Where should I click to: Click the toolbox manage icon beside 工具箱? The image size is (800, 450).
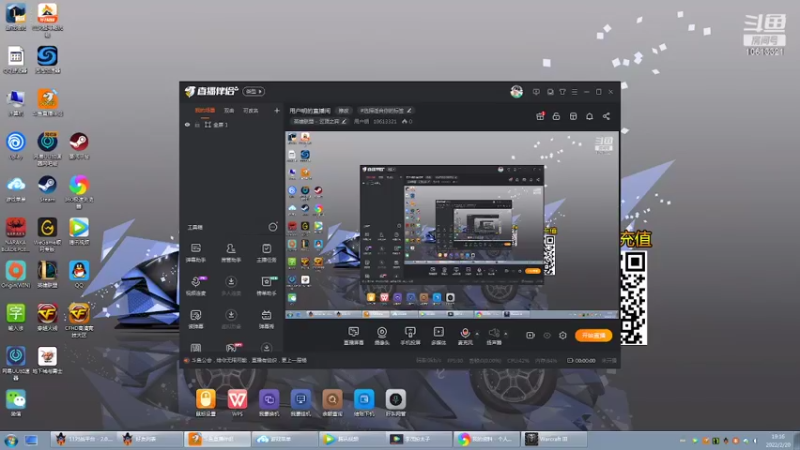(x=273, y=227)
